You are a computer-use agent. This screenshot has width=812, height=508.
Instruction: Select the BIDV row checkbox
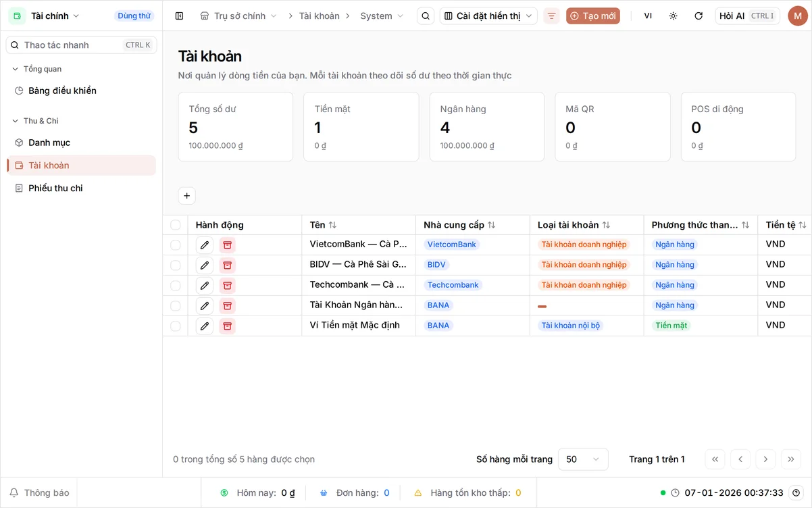[176, 265]
